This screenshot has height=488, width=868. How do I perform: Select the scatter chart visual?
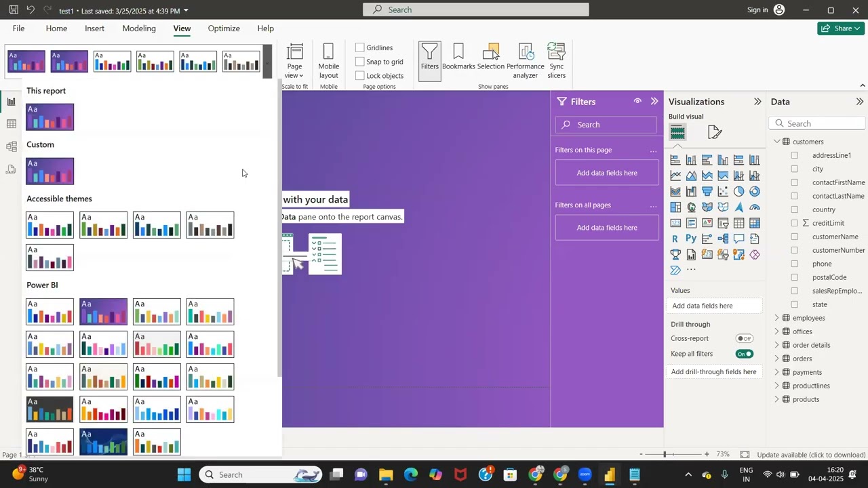point(723,192)
